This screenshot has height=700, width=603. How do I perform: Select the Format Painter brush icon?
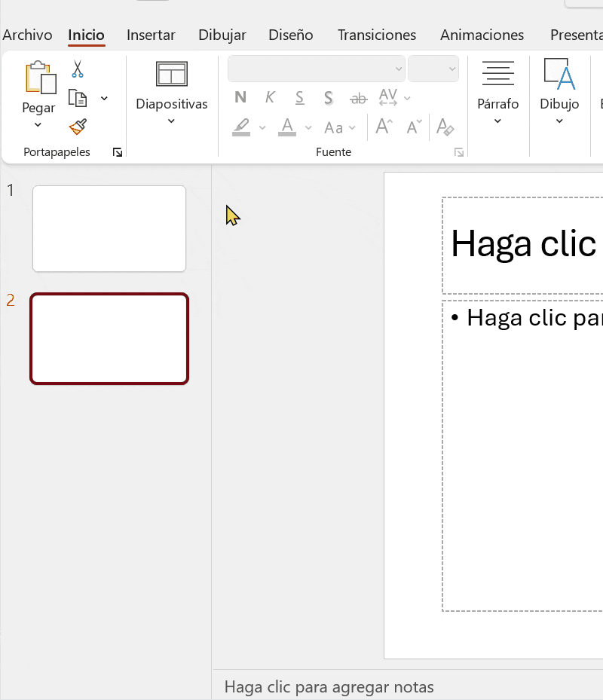tap(78, 126)
